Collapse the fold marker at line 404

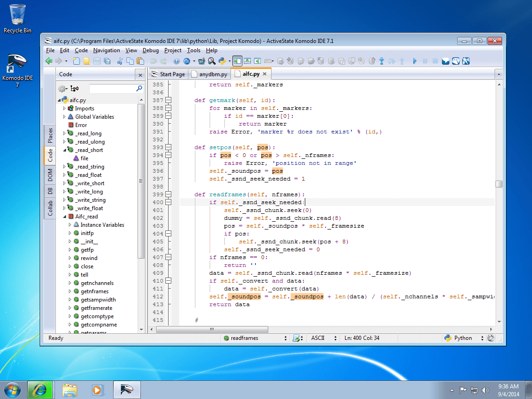pos(168,233)
